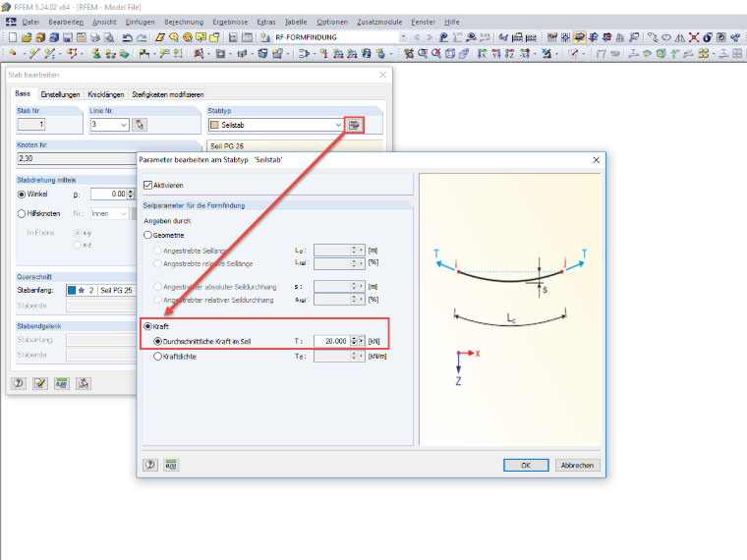Screen dimensions: 747x560
Task: Click the pick line icon beside Linie Nr.
Action: click(140, 125)
